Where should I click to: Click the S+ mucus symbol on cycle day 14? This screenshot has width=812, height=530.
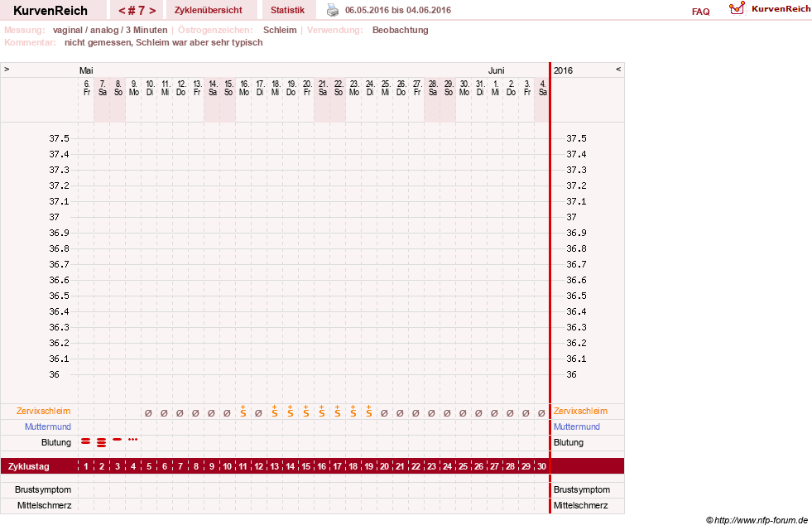(x=290, y=412)
